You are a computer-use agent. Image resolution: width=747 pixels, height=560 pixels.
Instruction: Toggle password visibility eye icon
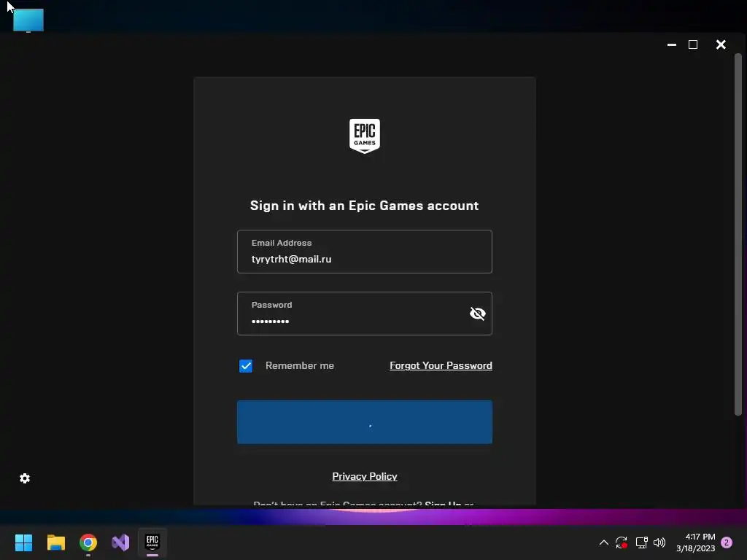pos(477,314)
